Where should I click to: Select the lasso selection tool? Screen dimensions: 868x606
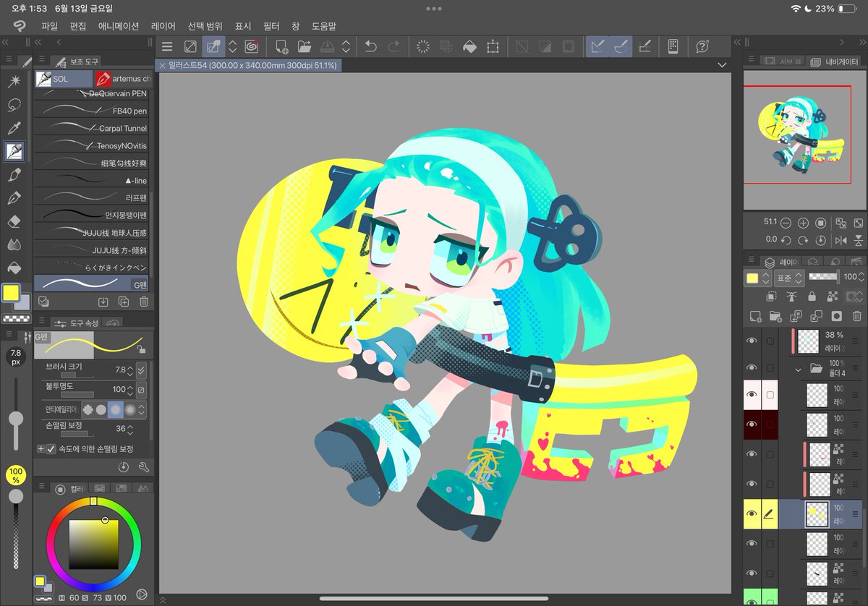click(14, 106)
